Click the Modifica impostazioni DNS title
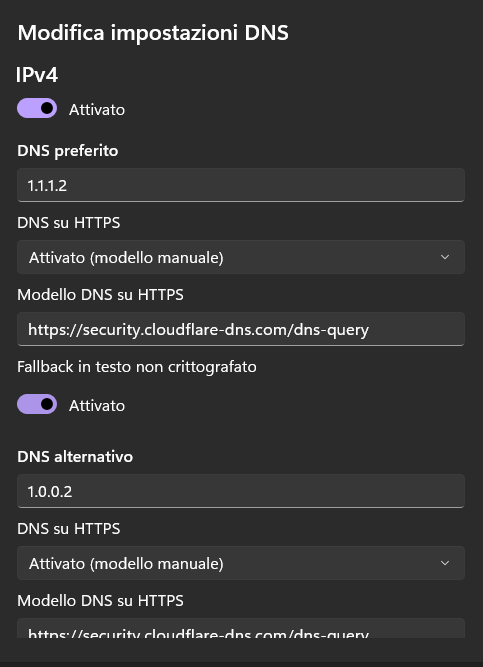The width and height of the screenshot is (483, 667). [x=153, y=33]
